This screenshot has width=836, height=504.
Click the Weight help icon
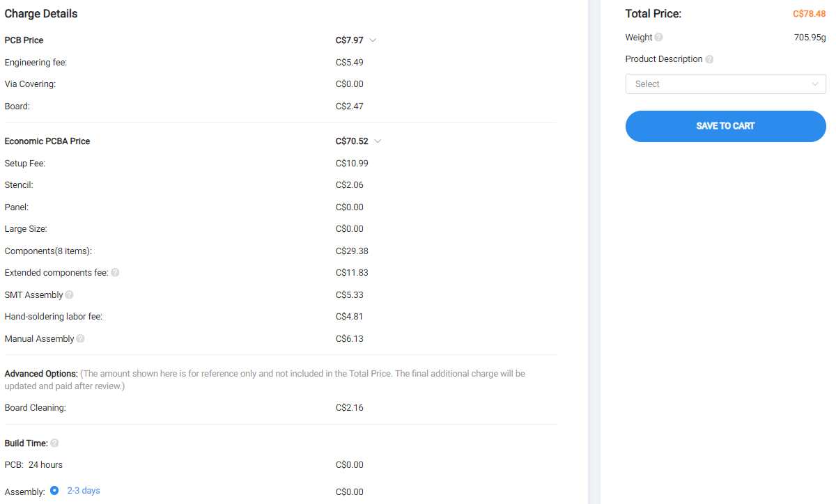coord(659,38)
